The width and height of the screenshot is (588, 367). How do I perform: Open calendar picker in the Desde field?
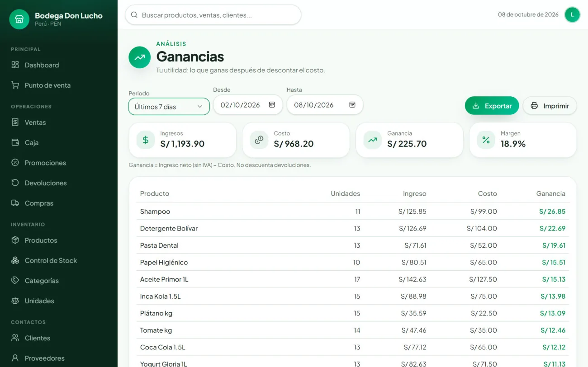coord(272,105)
